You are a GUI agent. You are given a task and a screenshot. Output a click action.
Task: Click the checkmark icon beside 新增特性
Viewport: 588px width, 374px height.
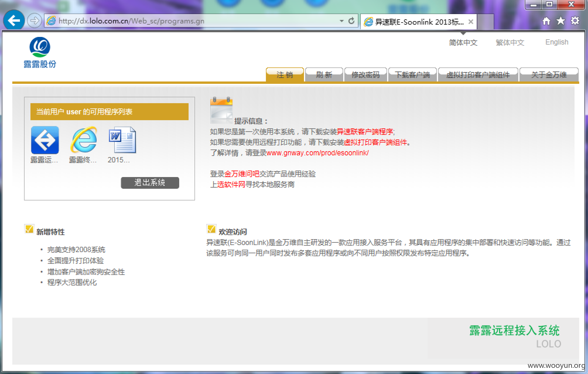click(x=29, y=229)
